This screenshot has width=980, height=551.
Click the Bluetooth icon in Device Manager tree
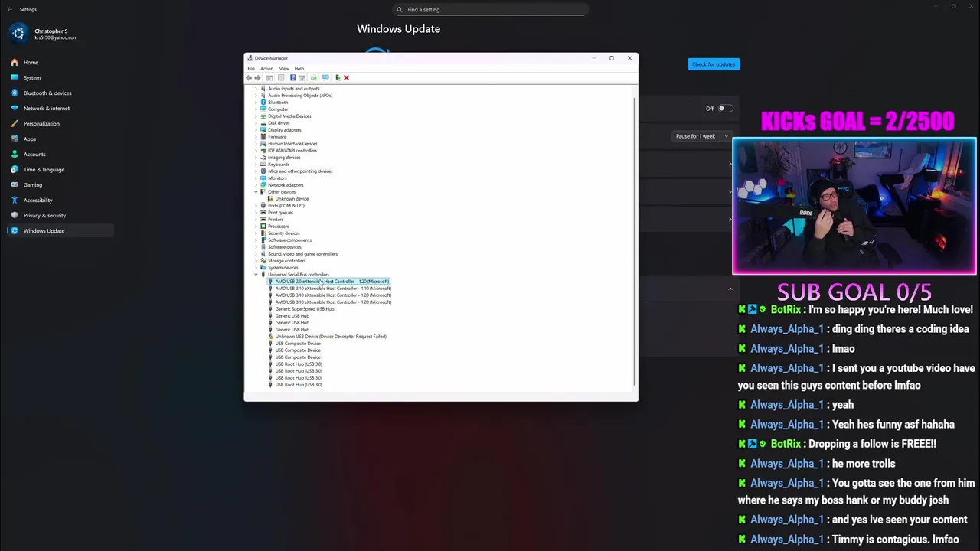[x=263, y=102]
